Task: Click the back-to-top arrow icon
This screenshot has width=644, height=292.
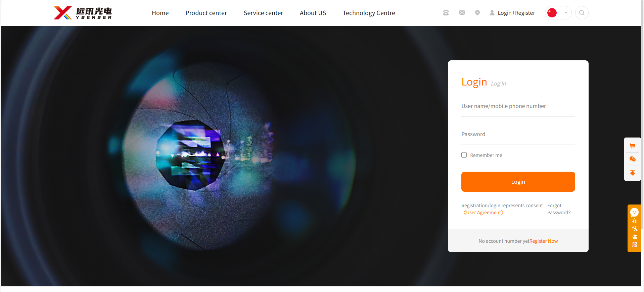Action: click(632, 173)
